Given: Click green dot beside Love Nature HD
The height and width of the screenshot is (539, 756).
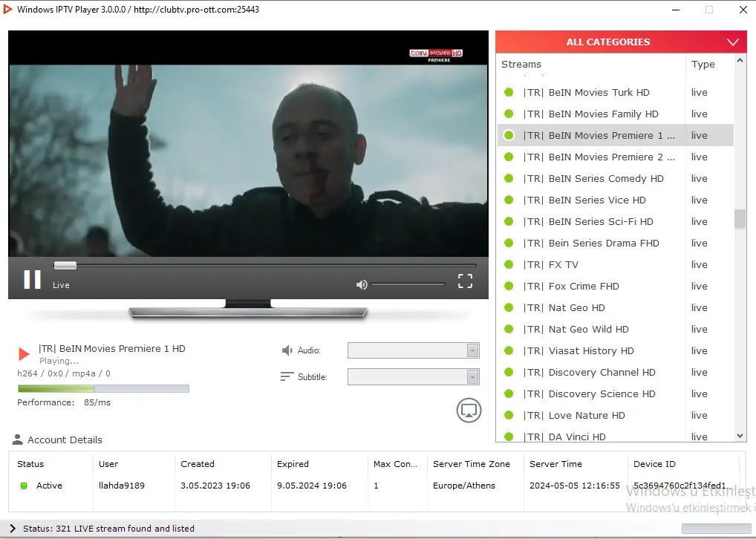Looking at the screenshot, I should (509, 415).
